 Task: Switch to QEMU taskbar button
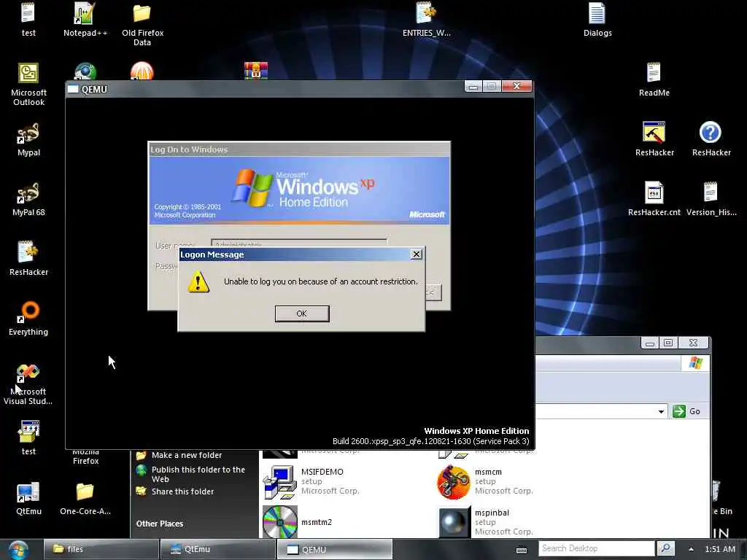(x=334, y=549)
